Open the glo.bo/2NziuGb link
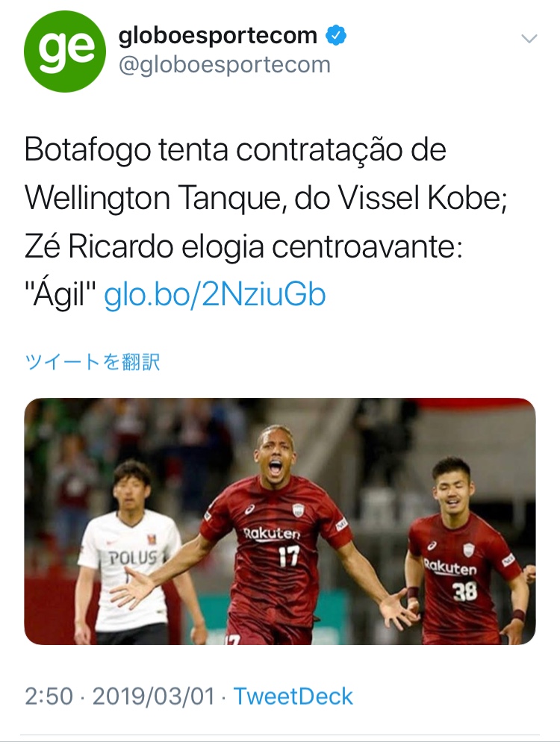Image resolution: width=560 pixels, height=745 pixels. (215, 295)
